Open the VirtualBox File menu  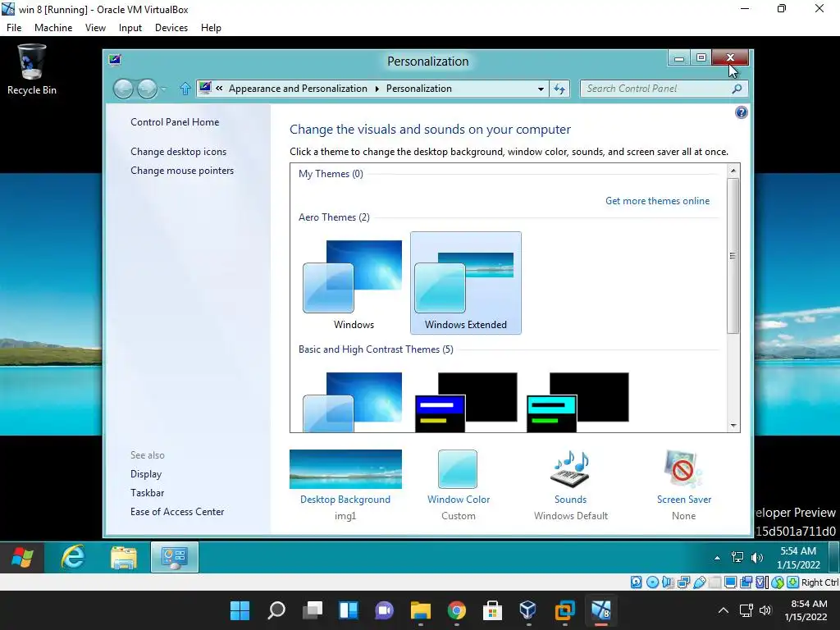pos(14,28)
